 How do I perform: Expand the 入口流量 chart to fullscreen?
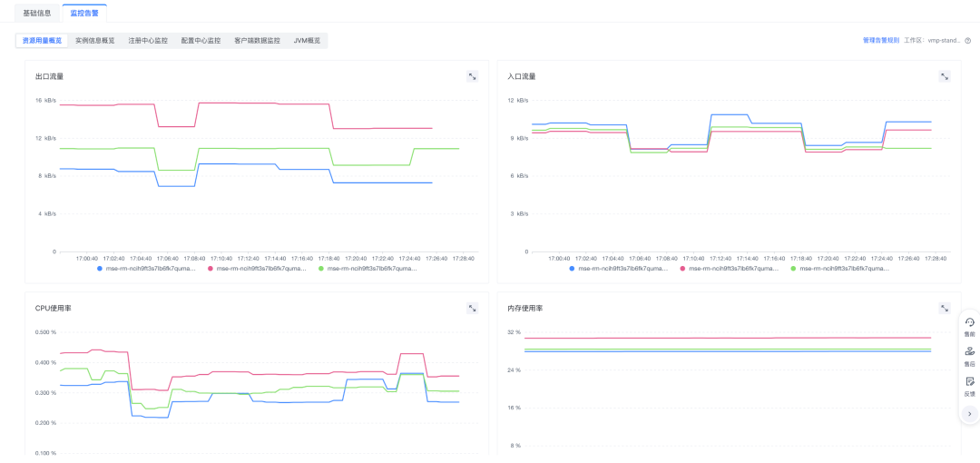[x=945, y=76]
